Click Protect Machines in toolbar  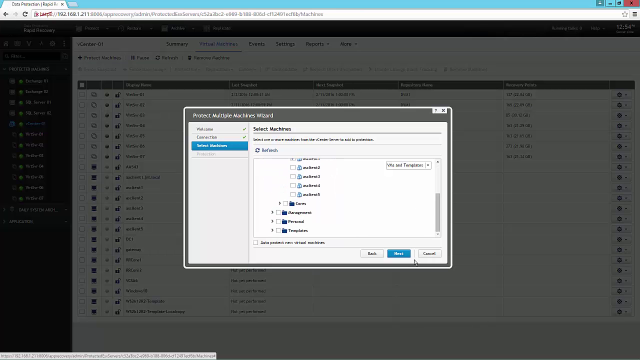coord(99,58)
